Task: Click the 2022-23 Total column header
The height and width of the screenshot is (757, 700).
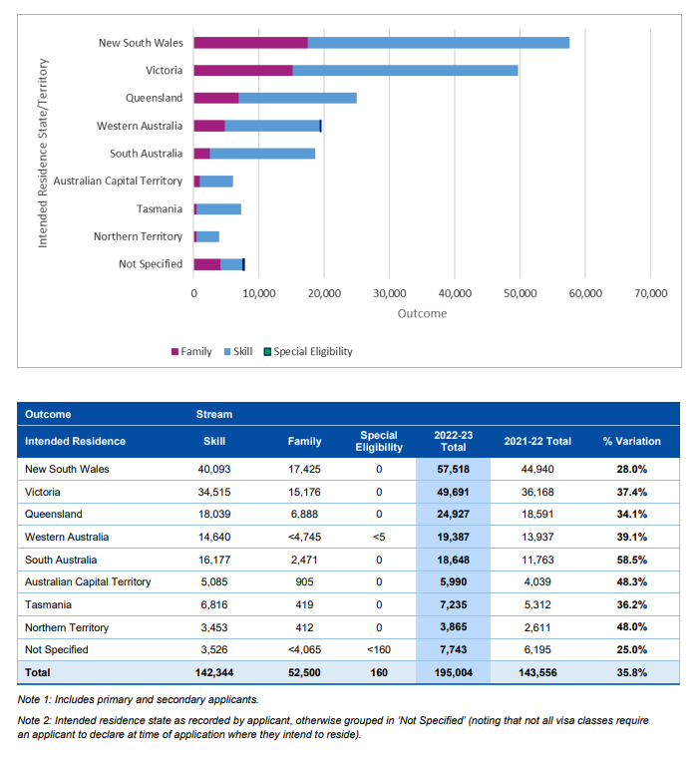Action: (x=454, y=441)
